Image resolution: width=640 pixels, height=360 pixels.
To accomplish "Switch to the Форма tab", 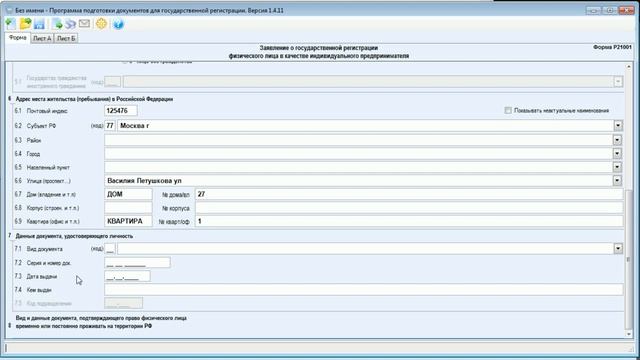I will (x=18, y=38).
